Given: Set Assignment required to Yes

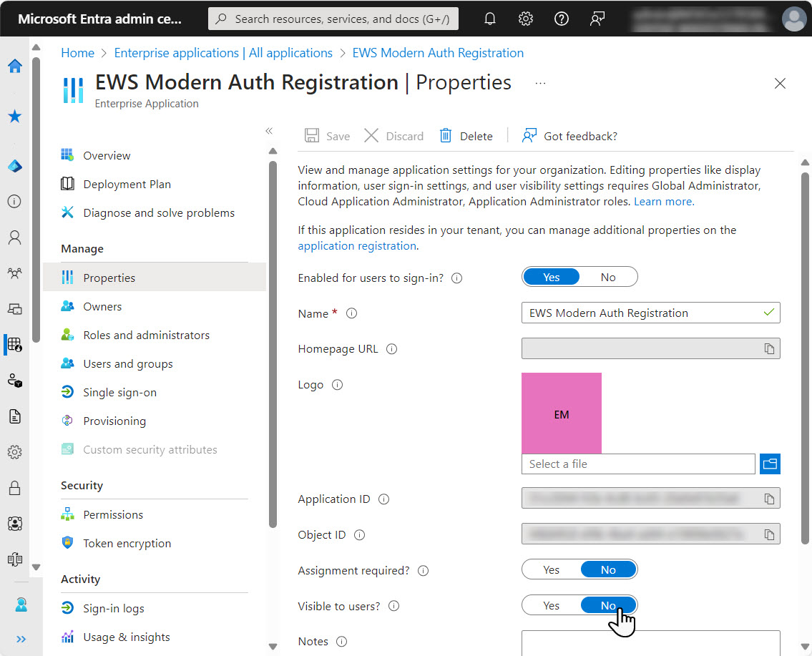Looking at the screenshot, I should pos(551,569).
